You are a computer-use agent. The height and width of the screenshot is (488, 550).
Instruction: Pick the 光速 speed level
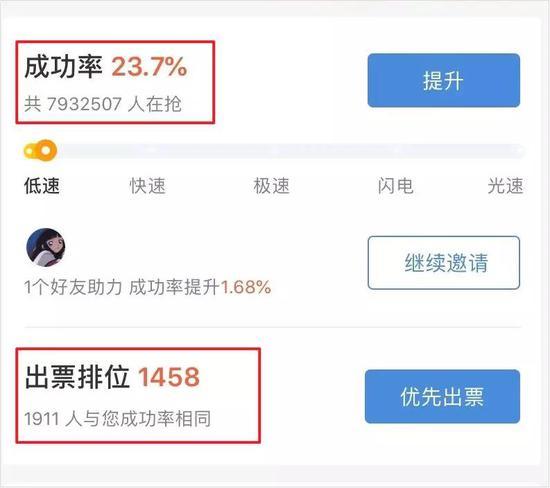click(505, 186)
